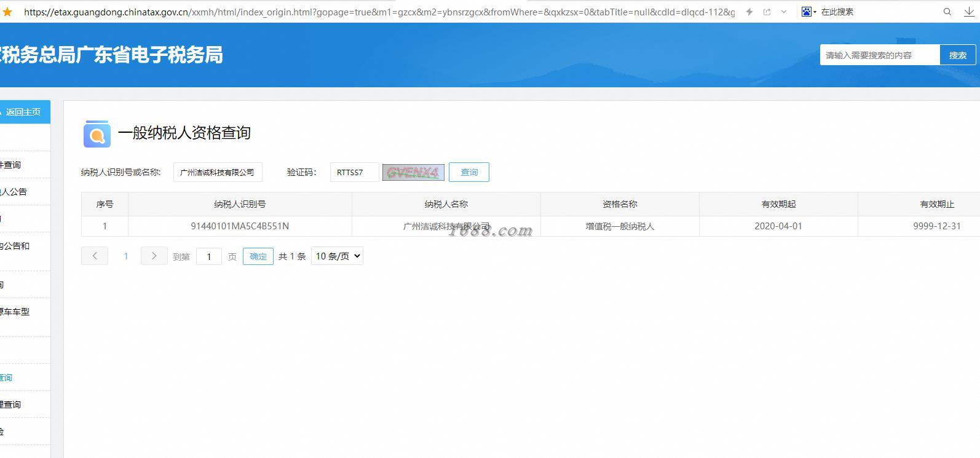The width and height of the screenshot is (980, 458).
Task: Click the blue '搜索' button
Action: coord(958,55)
